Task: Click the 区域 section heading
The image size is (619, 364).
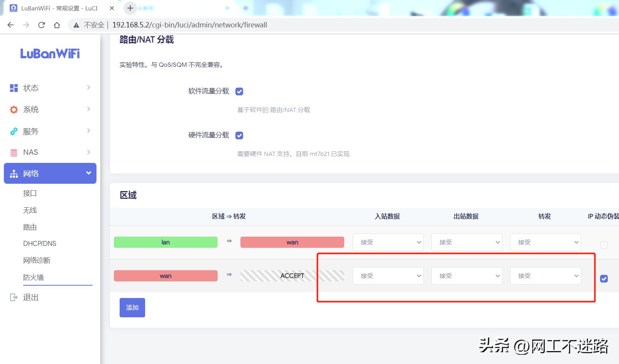Action: 128,195
